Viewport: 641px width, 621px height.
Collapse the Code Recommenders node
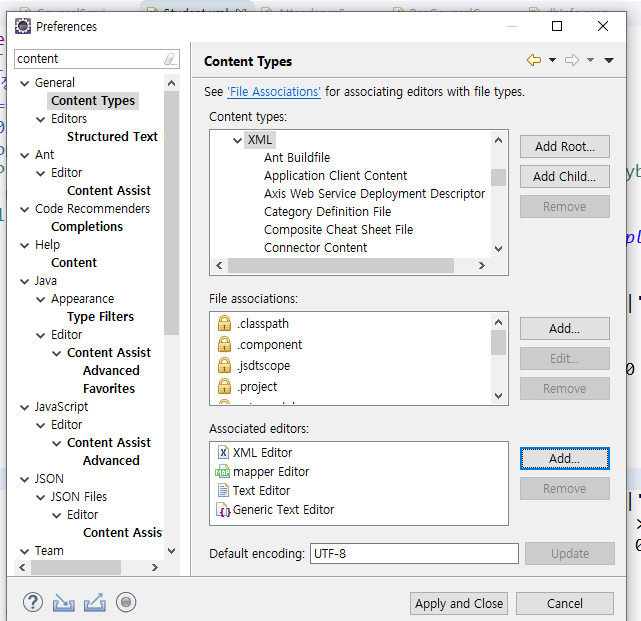[25, 209]
